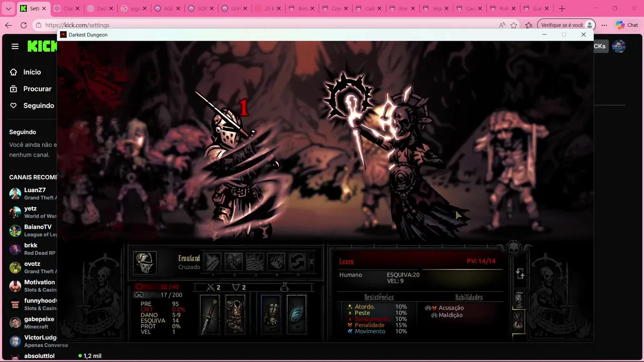Click the Penalidade resistance row
Viewport: 644px width, 362px height.
tap(377, 325)
